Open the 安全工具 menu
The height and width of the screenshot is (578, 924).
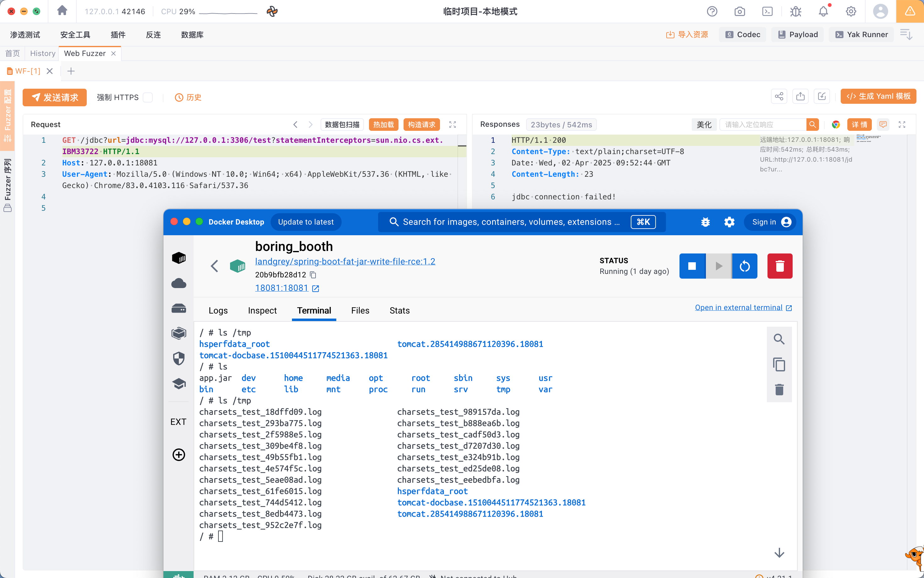(x=75, y=35)
